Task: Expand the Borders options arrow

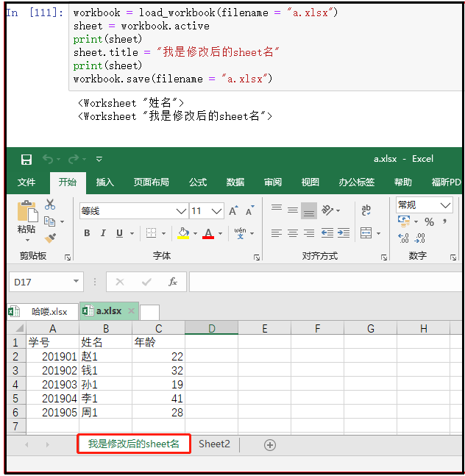Action: (x=164, y=233)
